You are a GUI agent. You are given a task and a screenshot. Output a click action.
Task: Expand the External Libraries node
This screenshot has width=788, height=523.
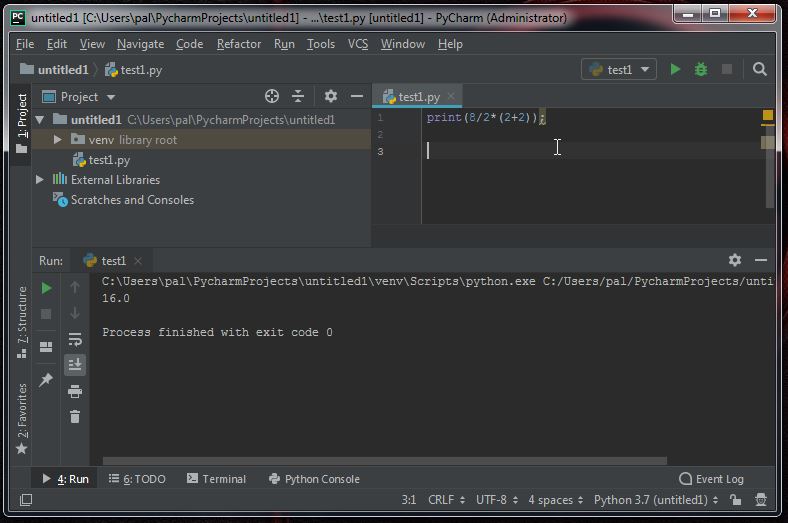click(40, 179)
